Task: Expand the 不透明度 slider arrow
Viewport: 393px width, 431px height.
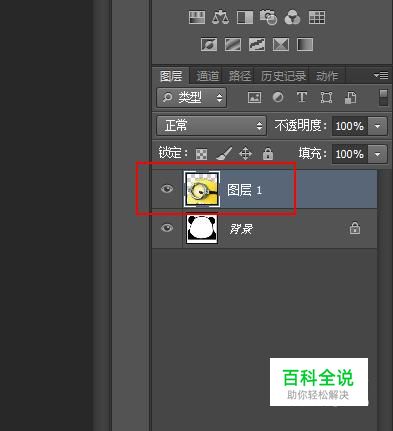Action: 377,126
